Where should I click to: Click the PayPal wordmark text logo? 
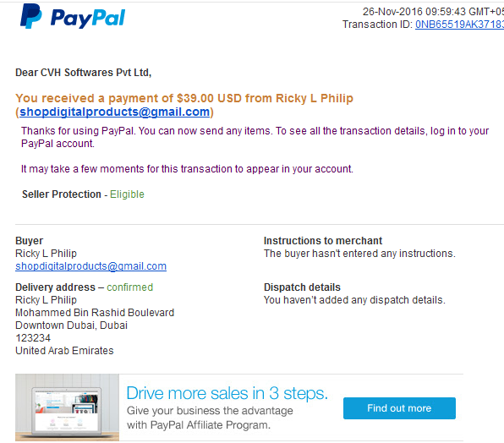pyautogui.click(x=88, y=19)
